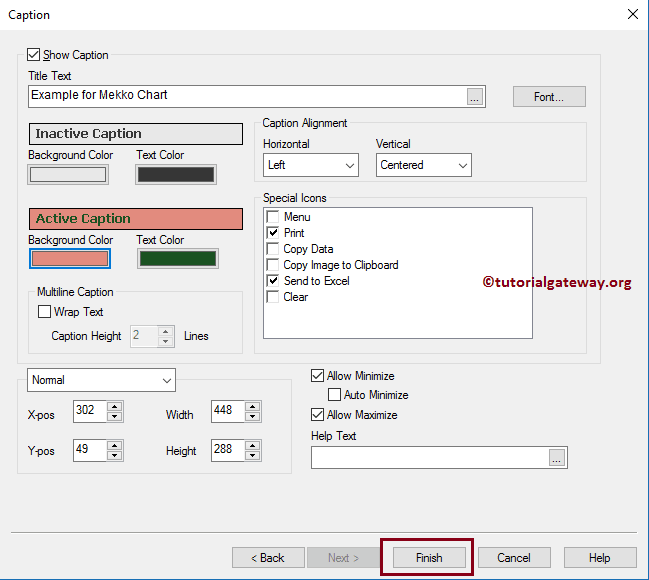Image resolution: width=649 pixels, height=580 pixels.
Task: Enable the Auto Minimize checkbox
Action: pyautogui.click(x=334, y=395)
